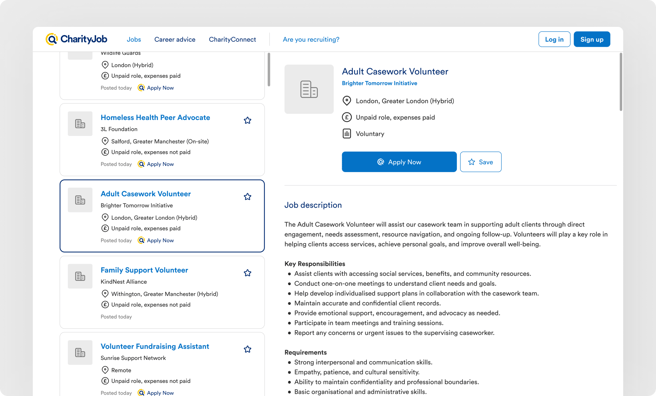Click Brighter Tomorrow Initiative card logo thumbnail
The height and width of the screenshot is (396, 656).
click(80, 200)
